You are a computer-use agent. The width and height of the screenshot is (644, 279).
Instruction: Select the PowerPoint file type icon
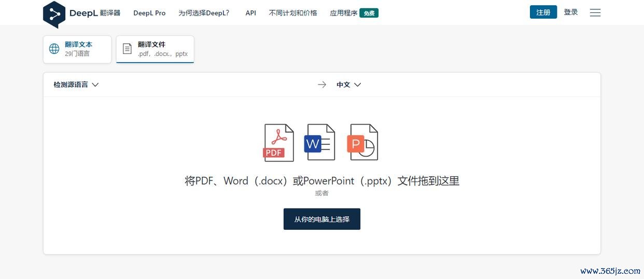coord(363,142)
